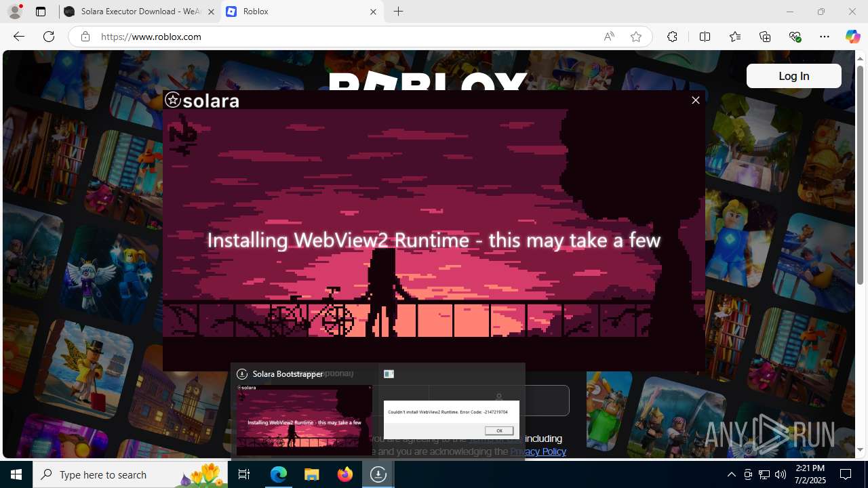The width and height of the screenshot is (868, 488).
Task: Add this page to favorites with star icon
Action: (635, 37)
